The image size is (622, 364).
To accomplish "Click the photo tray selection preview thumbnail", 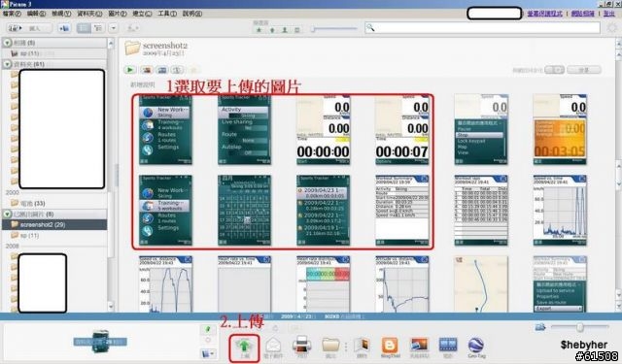I will coord(100,341).
